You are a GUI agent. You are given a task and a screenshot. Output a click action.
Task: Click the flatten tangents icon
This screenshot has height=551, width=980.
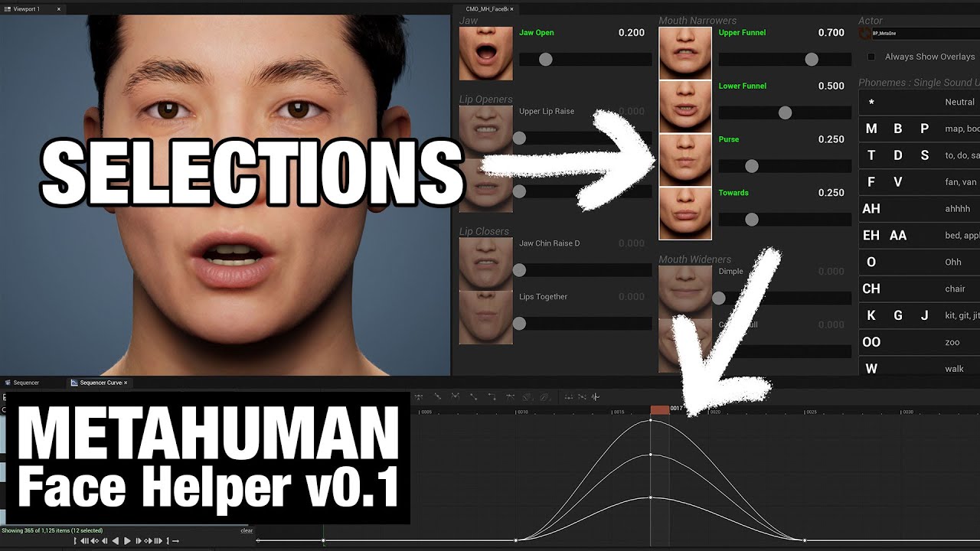point(569,397)
